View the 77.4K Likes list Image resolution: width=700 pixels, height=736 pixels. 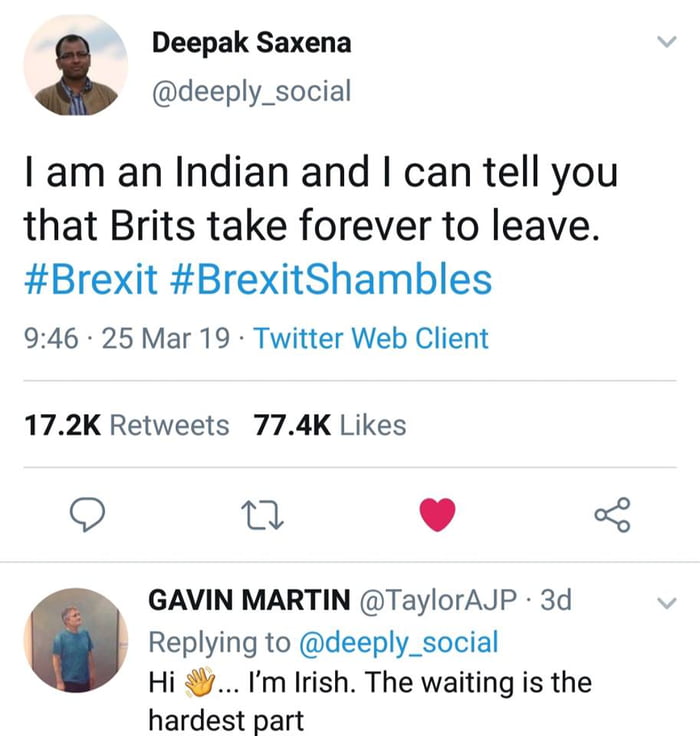click(330, 426)
